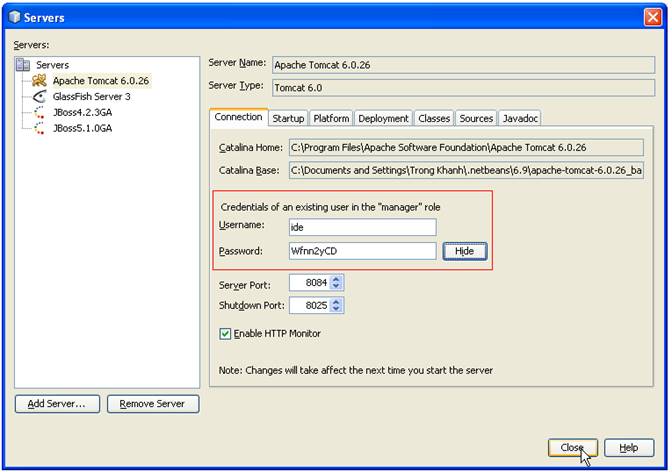The height and width of the screenshot is (472, 672).
Task: Click the JBoss5.1.0GA dotted icon
Action: click(x=39, y=128)
